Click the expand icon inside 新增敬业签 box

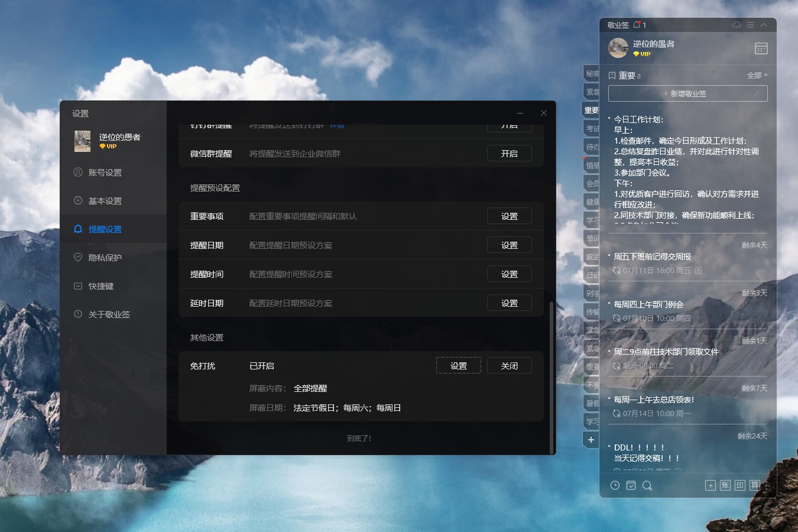[x=757, y=94]
